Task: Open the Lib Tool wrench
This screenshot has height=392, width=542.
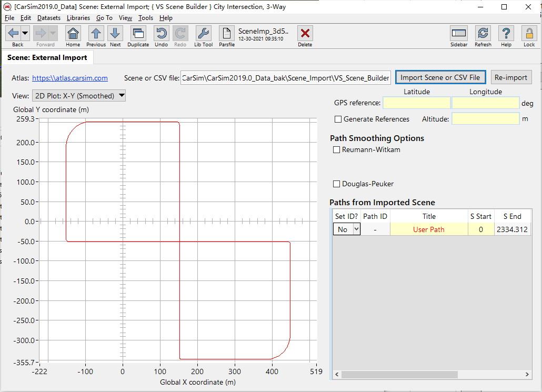Action: coord(203,34)
